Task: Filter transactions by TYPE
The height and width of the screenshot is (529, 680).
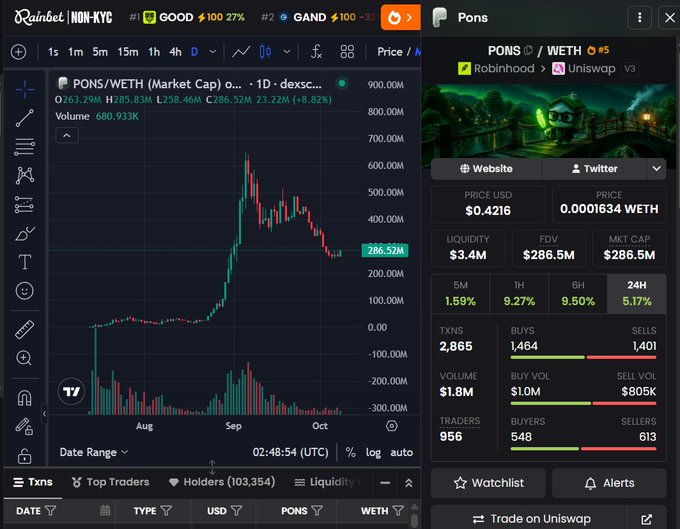Action: [166, 511]
